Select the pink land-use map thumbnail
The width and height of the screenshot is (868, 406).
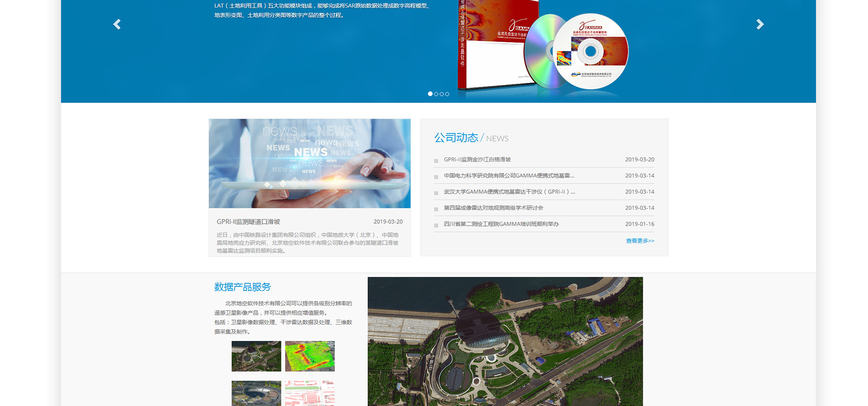[310, 393]
